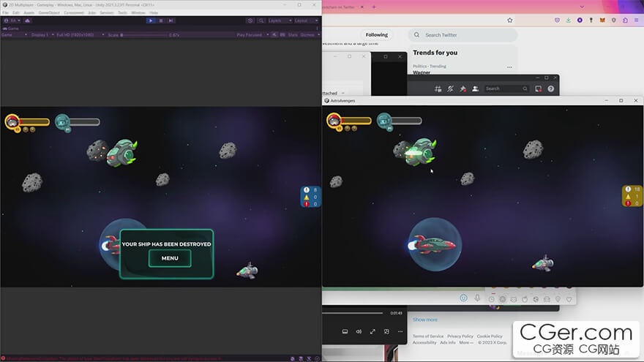Open Unity undo history icon
Viewport: 644px width, 362px height.
pyautogui.click(x=250, y=20)
